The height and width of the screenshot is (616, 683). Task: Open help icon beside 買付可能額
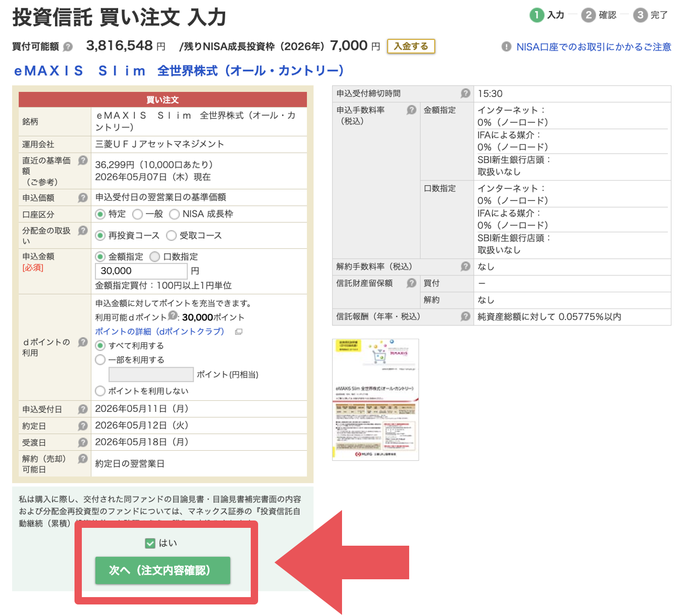click(x=68, y=47)
